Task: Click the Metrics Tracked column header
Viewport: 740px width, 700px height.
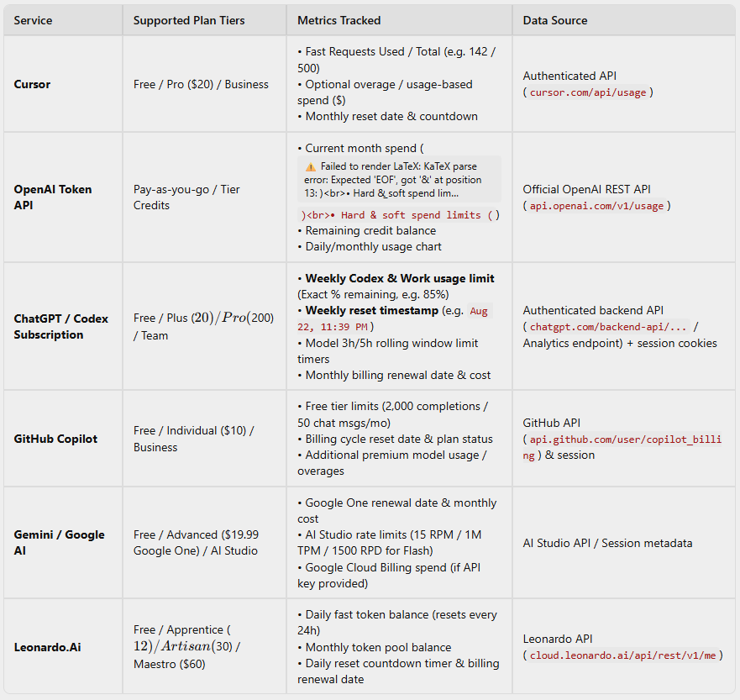Action: (339, 20)
